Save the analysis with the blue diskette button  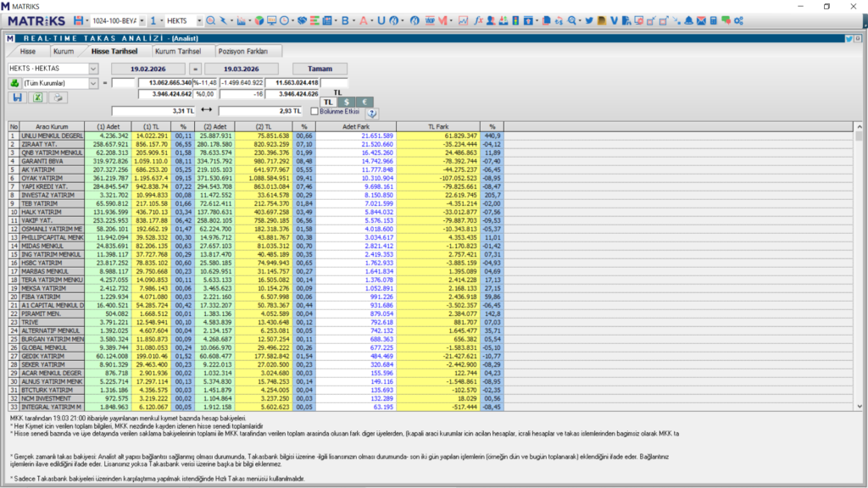click(x=17, y=97)
